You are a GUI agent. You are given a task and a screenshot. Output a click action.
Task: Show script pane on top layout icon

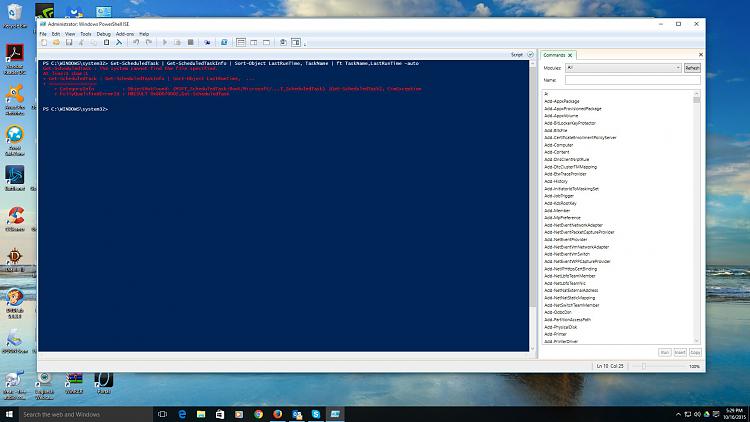pyautogui.click(x=241, y=43)
